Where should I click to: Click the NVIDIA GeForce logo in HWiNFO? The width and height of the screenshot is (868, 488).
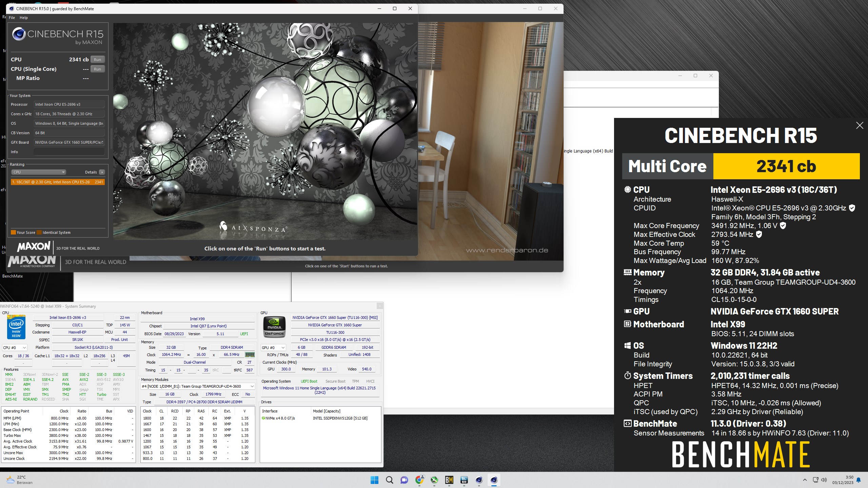[x=274, y=326]
